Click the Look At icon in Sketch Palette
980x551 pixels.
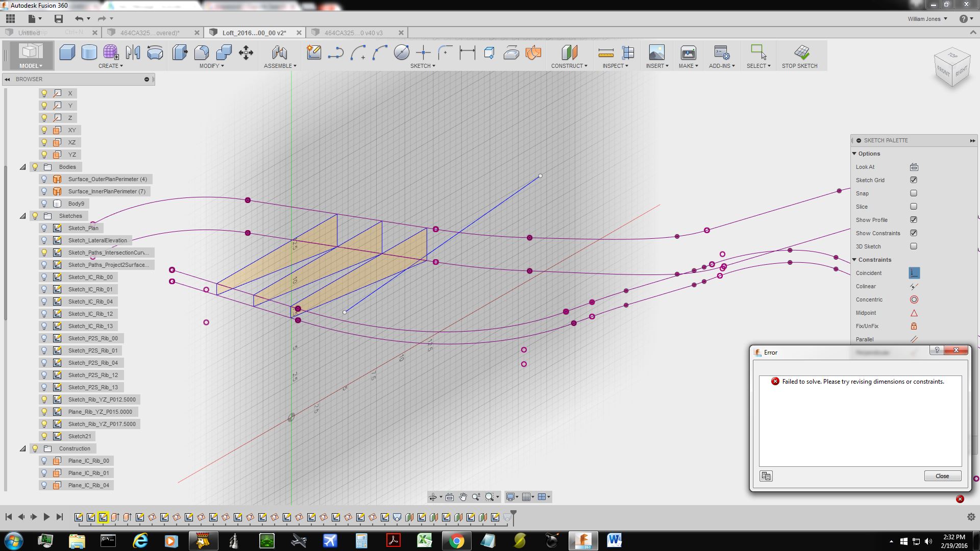[914, 167]
